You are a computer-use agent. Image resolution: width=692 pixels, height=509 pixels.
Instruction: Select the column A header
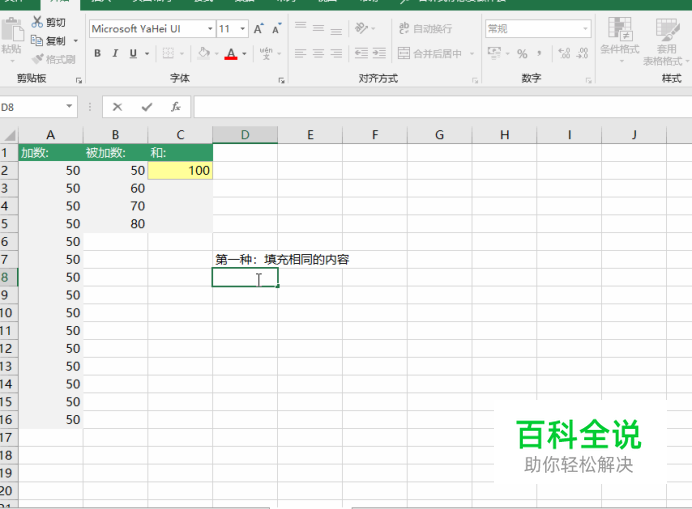tap(51, 135)
